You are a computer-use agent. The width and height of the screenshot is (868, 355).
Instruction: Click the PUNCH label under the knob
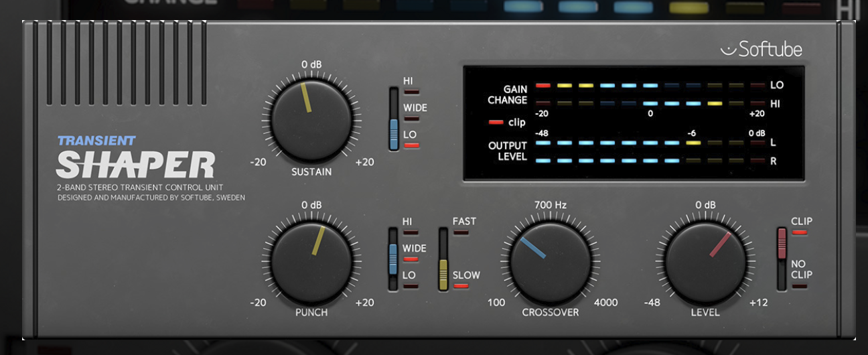311,313
